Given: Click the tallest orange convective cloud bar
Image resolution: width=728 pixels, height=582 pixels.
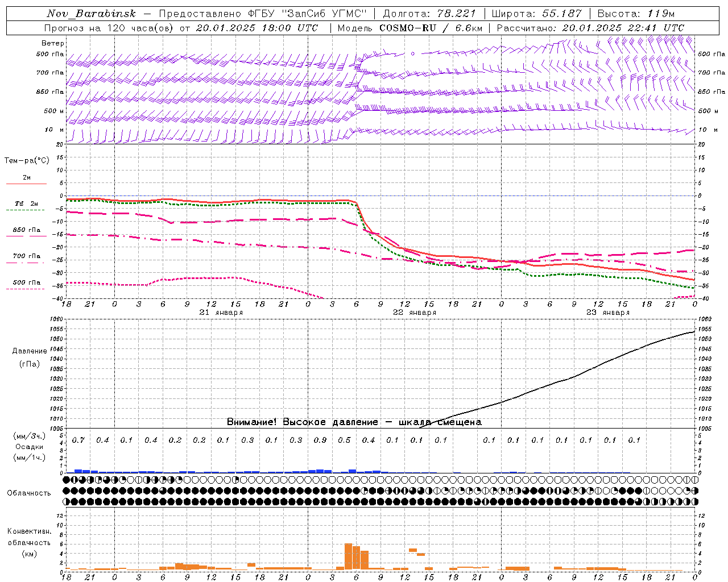Looking at the screenshot, I should tap(349, 557).
